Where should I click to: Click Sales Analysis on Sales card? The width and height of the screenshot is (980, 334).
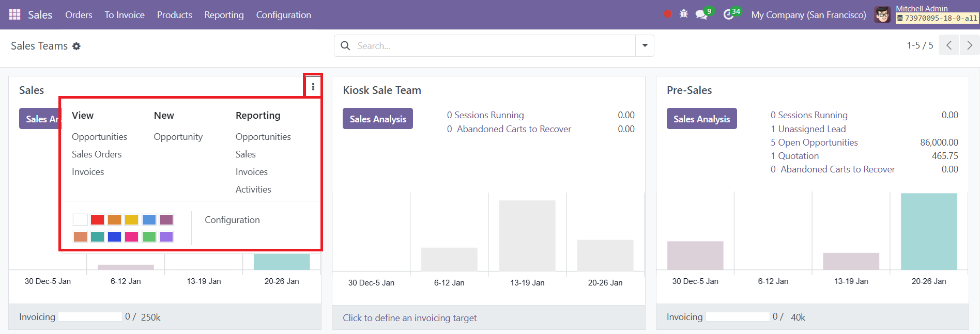pyautogui.click(x=40, y=119)
